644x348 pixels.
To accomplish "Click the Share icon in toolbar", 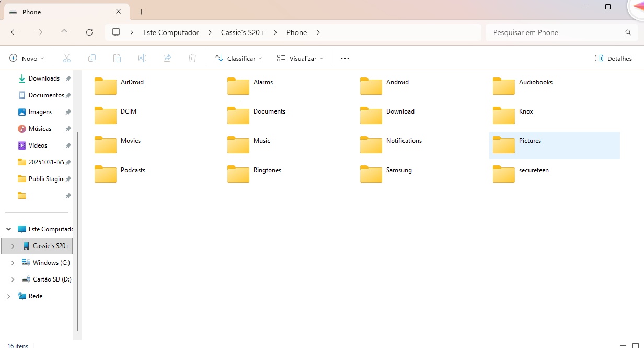I will 167,58.
